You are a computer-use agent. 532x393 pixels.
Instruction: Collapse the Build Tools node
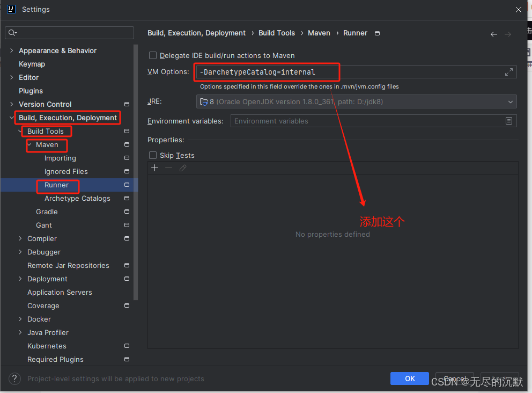20,131
